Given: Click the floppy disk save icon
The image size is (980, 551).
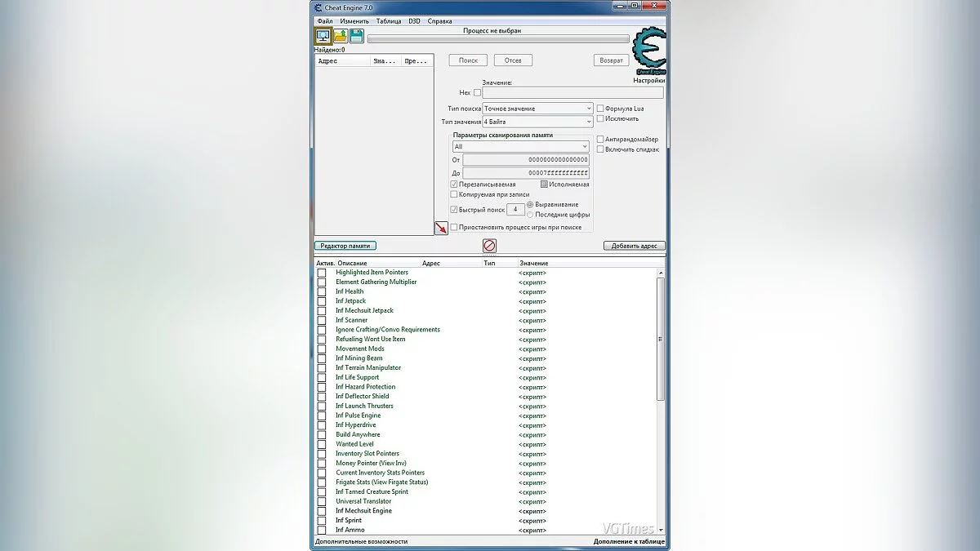Looking at the screenshot, I should tap(357, 36).
